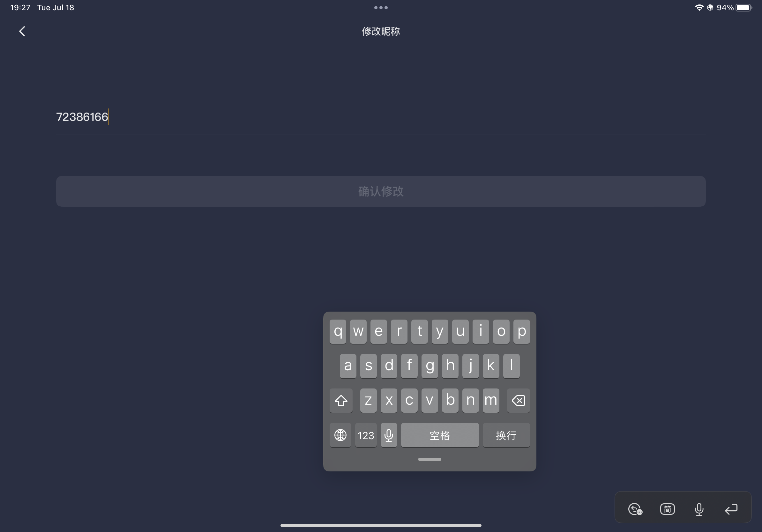Grab the floating keyboard handle bar
762x532 pixels.
tap(430, 459)
